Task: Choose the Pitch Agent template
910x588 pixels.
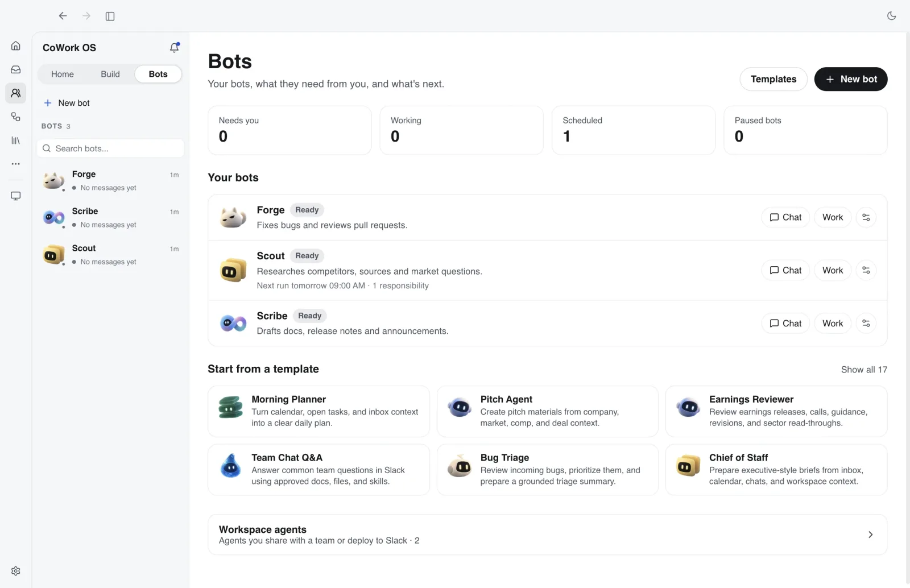Action: [x=548, y=411]
